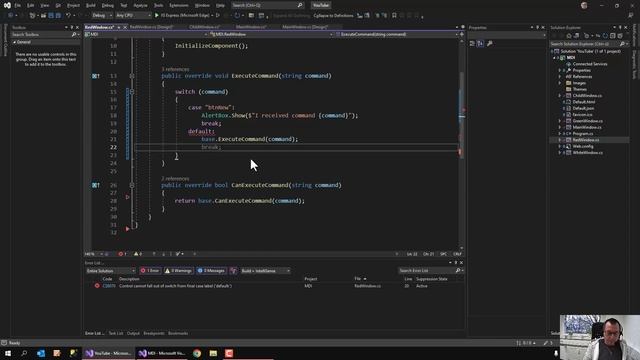This screenshot has height=360, width=640.
Task: Select Connected Services in Solution Explorer
Action: pyautogui.click(x=589, y=64)
